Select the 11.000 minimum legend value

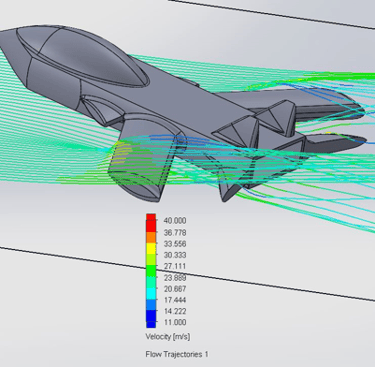[175, 322]
